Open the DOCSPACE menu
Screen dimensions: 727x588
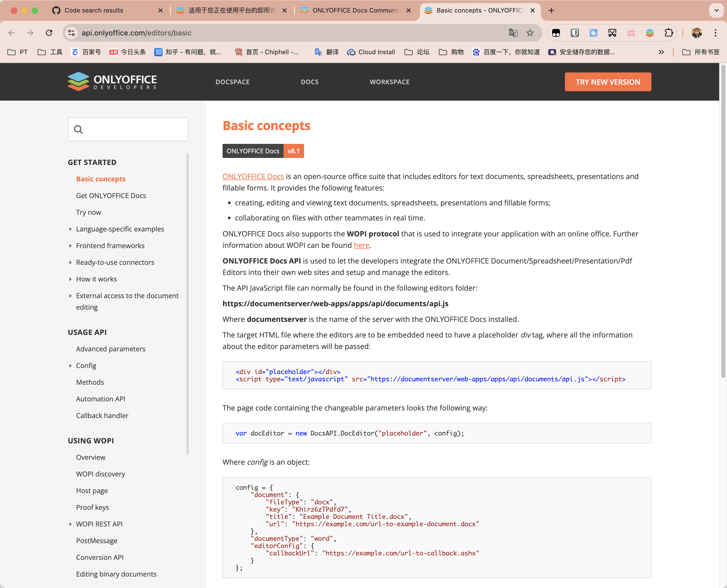(233, 82)
